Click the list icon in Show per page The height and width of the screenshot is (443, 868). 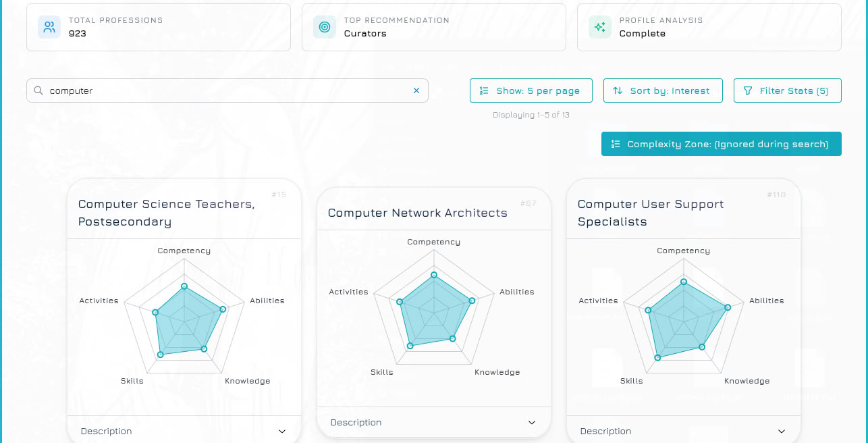click(484, 90)
